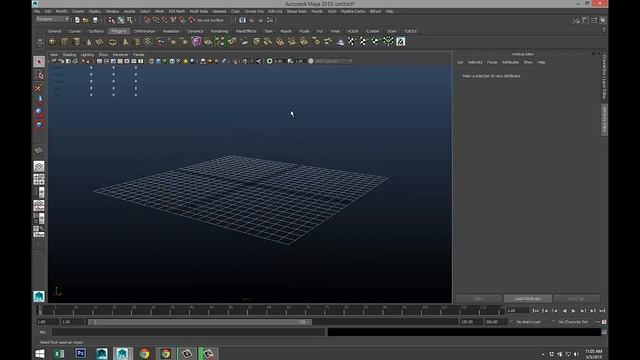Toggle Snap to points
The height and width of the screenshot is (360, 640).
(x=164, y=20)
